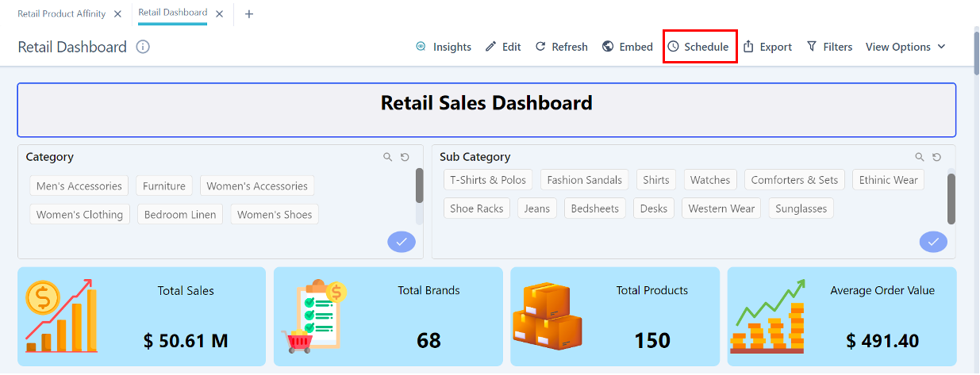Switch to Retail Product Affinity tab
This screenshot has width=980, height=375.
click(62, 14)
